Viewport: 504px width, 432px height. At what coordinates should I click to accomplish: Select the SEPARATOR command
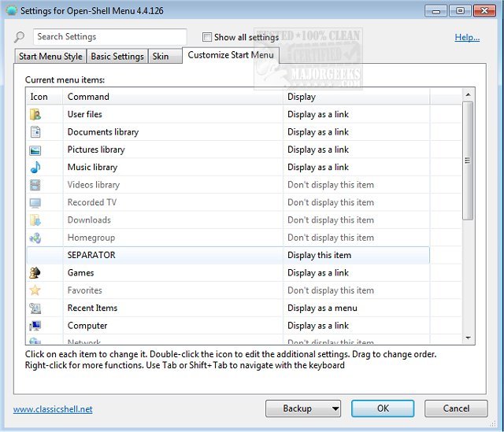point(91,256)
